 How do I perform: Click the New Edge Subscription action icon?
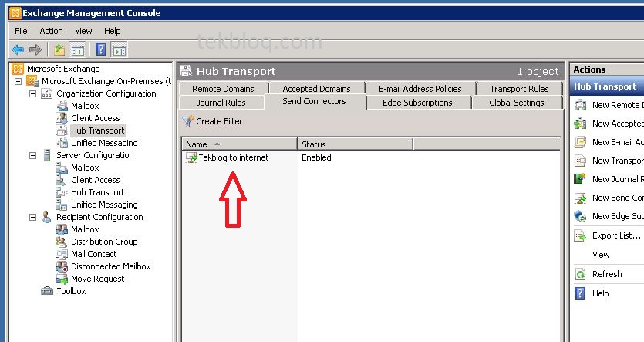point(580,216)
